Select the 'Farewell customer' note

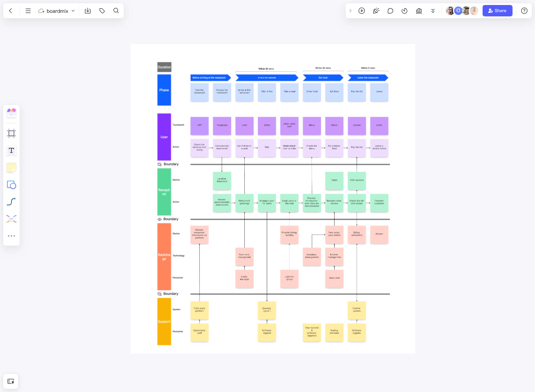379,203
